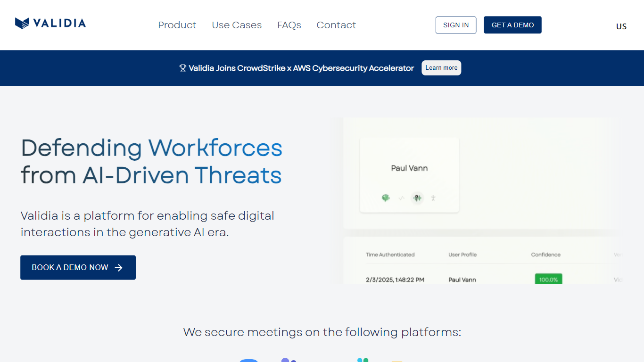The width and height of the screenshot is (644, 362).
Task: Go to the FAQs page
Action: tap(289, 25)
